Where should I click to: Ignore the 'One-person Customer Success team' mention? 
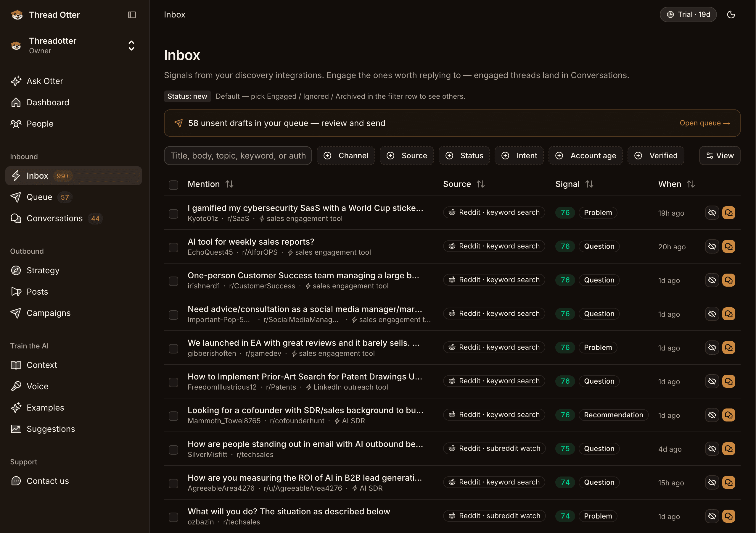coord(712,280)
